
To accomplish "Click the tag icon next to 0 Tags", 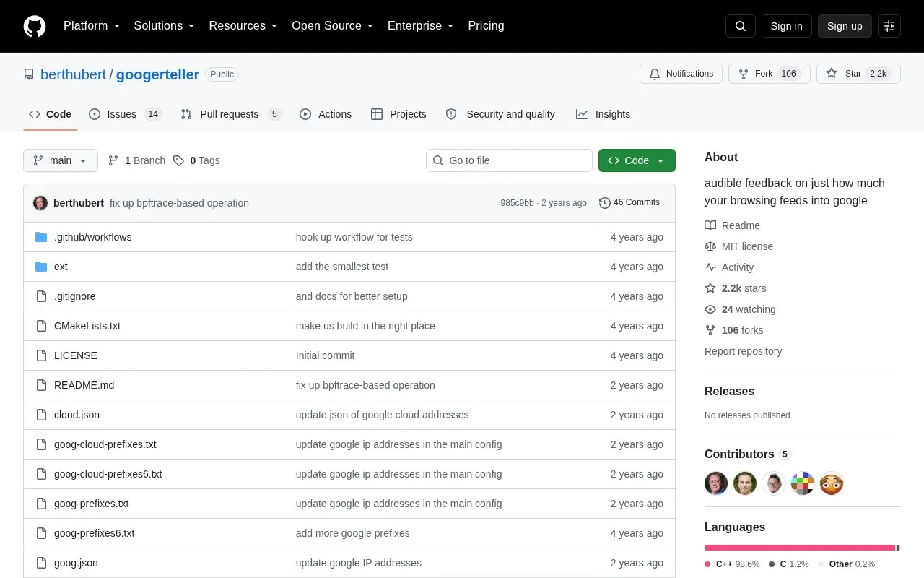I will tap(178, 160).
